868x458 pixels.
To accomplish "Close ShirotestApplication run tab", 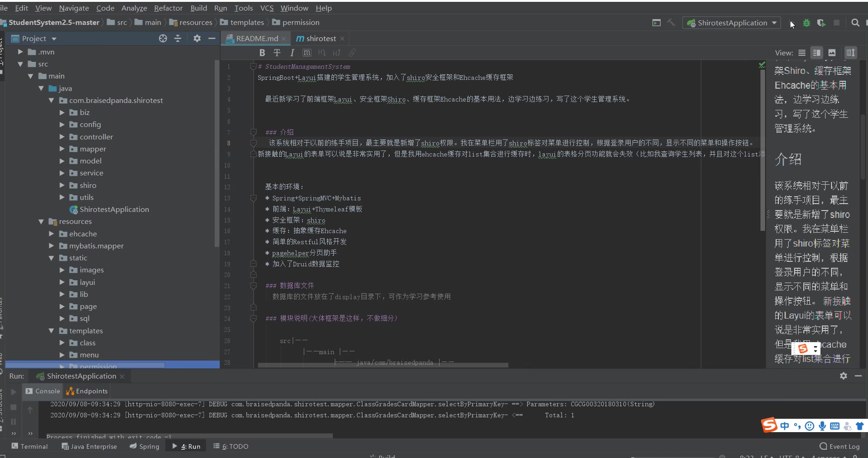I will click(122, 376).
